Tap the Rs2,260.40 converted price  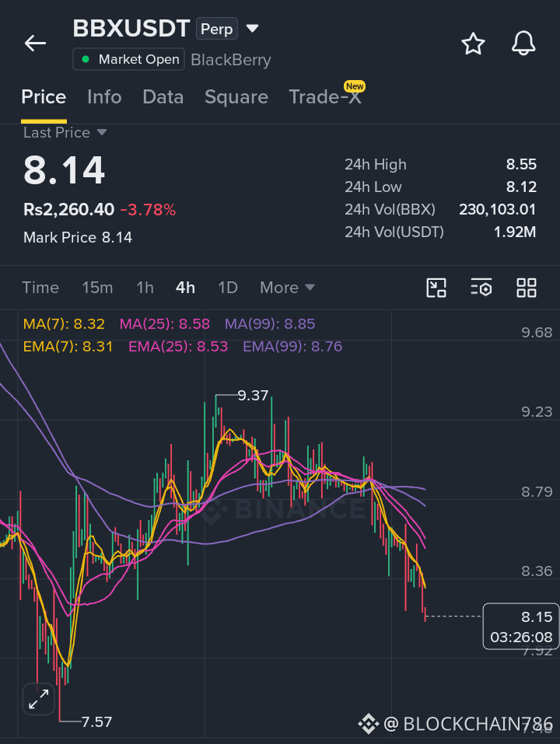point(68,210)
